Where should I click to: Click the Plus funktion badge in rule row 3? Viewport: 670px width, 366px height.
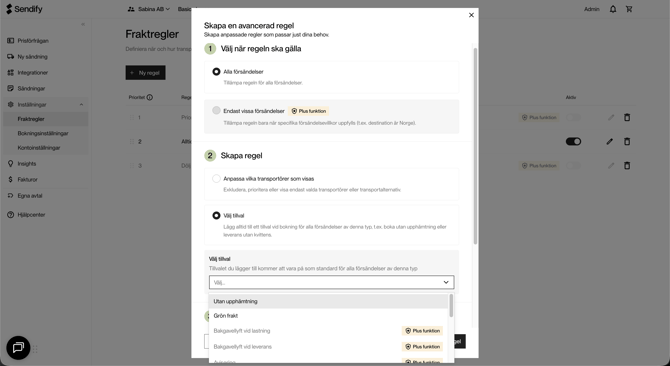tap(539, 166)
